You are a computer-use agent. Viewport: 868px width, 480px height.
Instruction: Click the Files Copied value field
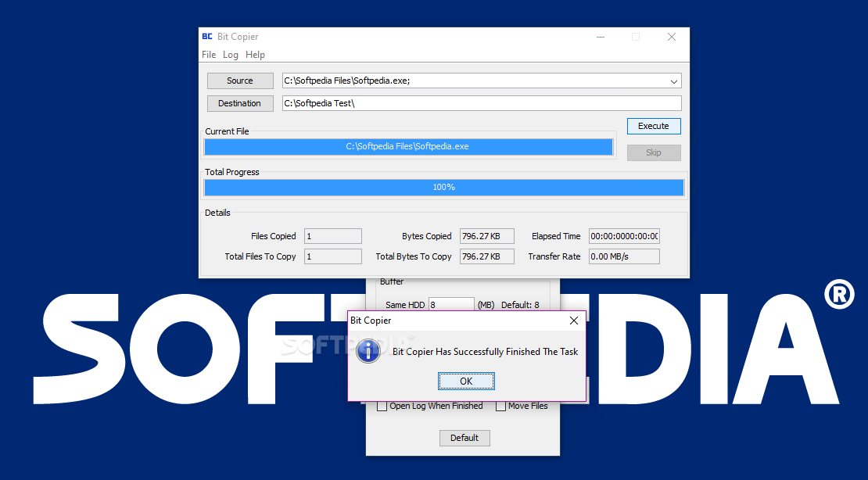[x=332, y=236]
